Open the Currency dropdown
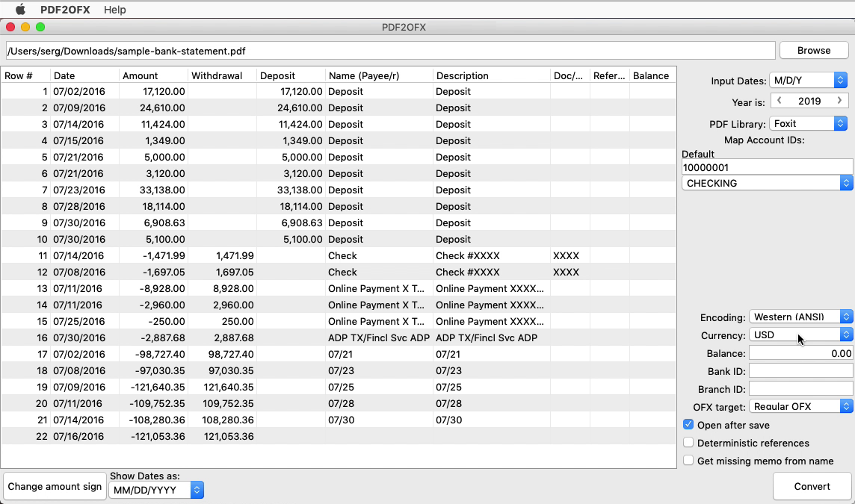The width and height of the screenshot is (855, 504). point(801,335)
